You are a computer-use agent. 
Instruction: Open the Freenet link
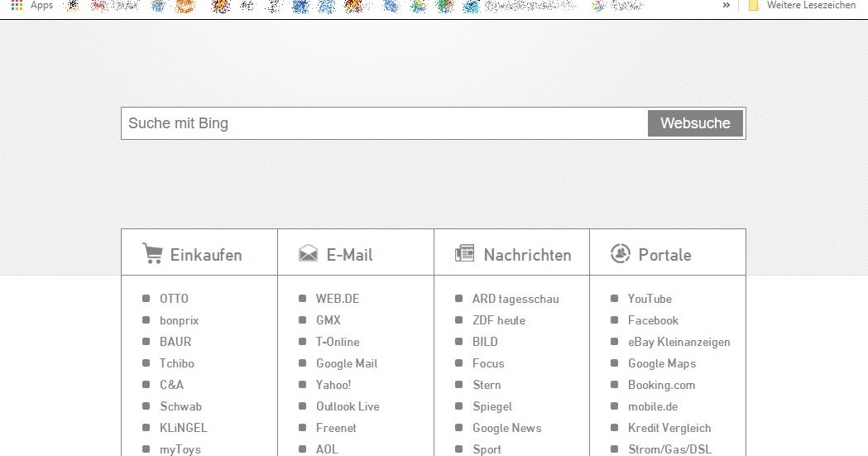(x=336, y=428)
